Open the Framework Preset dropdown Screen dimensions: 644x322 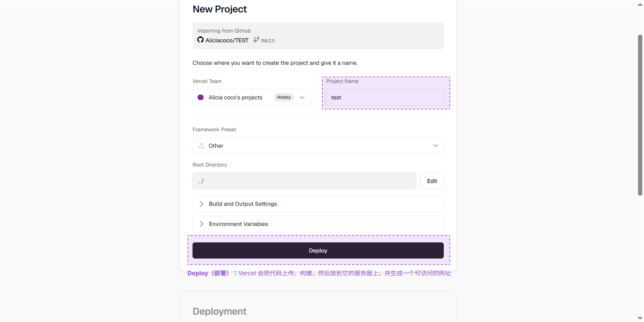coord(318,146)
